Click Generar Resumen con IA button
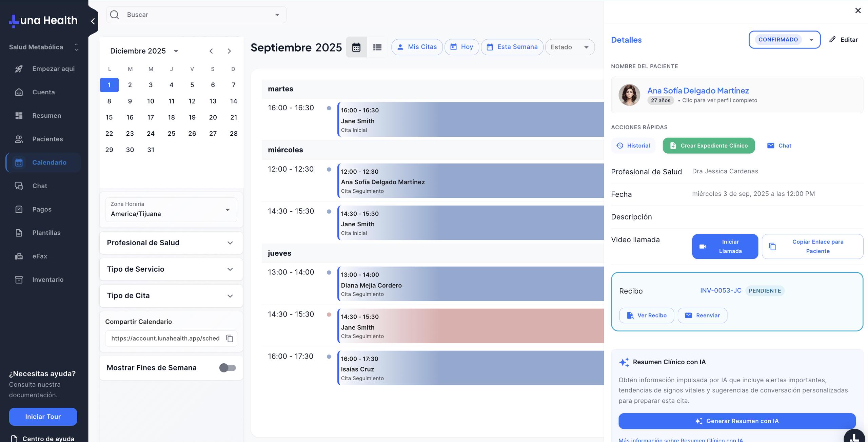868x442 pixels. coord(737,421)
